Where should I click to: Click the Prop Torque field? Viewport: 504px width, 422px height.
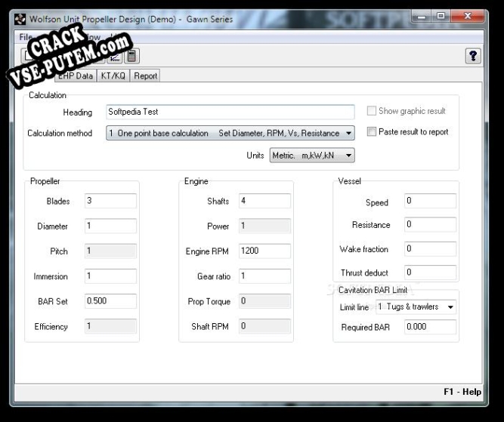[264, 301]
